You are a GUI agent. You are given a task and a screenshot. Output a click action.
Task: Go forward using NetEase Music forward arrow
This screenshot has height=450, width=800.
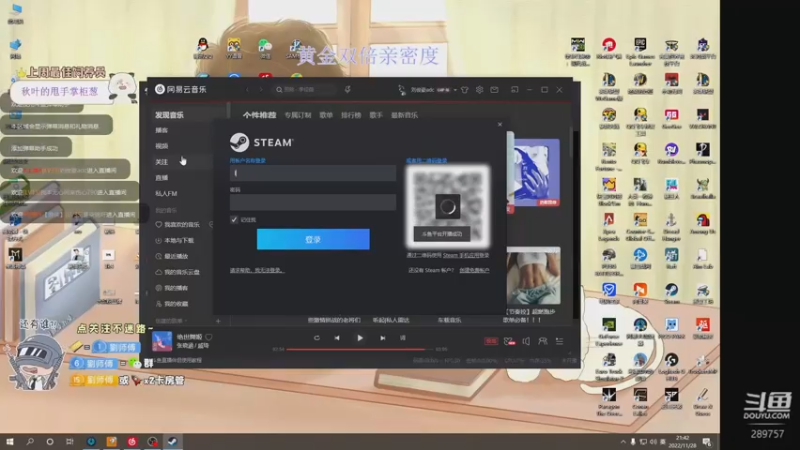point(261,89)
